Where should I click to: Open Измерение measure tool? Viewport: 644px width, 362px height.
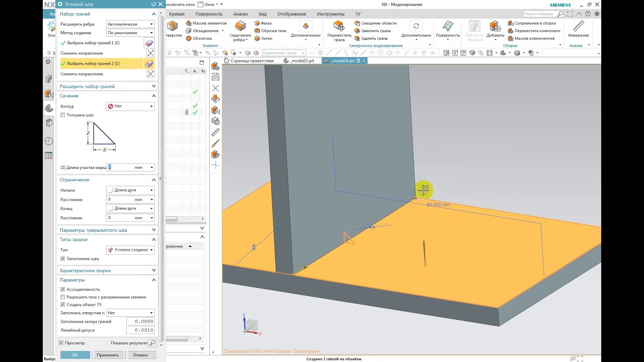[x=579, y=29]
